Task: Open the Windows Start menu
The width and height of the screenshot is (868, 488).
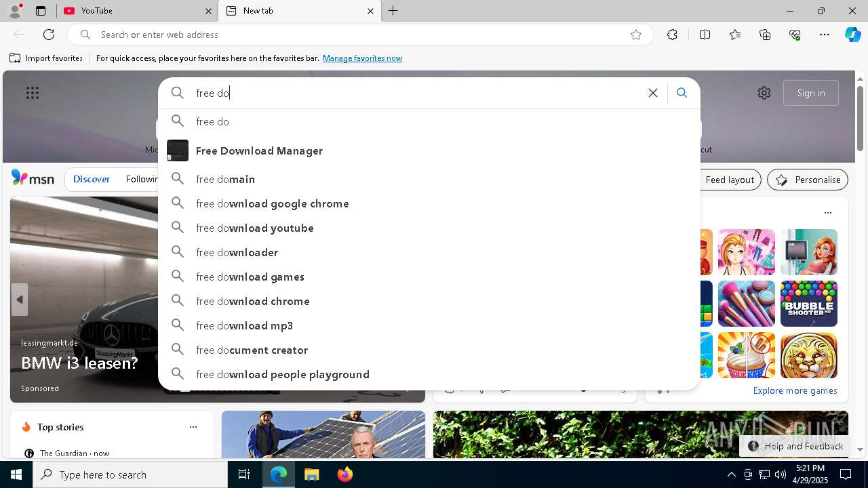Action: pos(16,474)
